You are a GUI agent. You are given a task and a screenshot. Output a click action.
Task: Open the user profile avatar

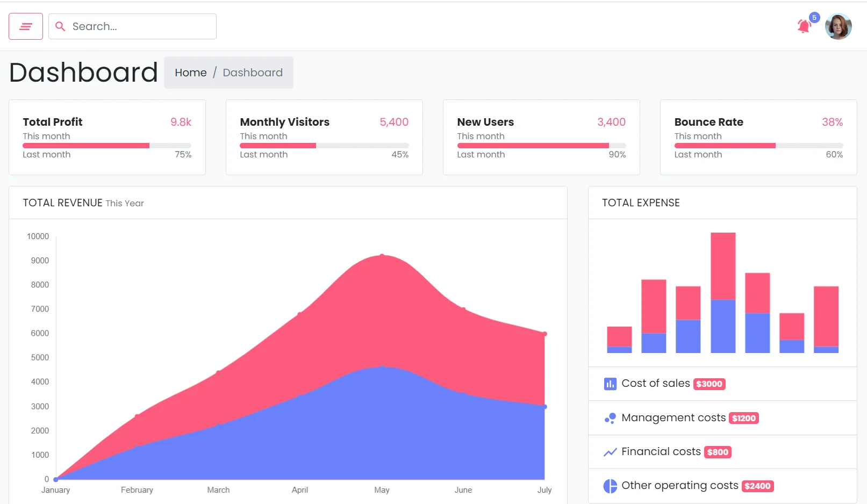click(838, 26)
